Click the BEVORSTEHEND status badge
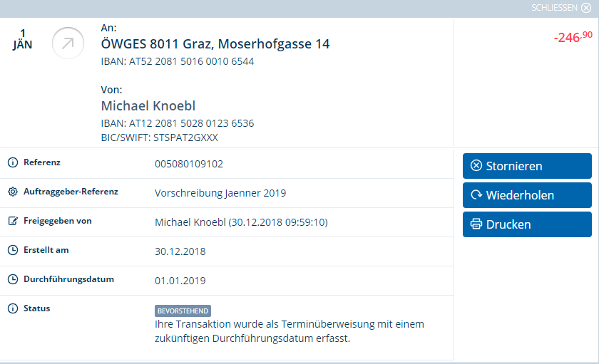This screenshot has height=364, width=599. coord(183,311)
